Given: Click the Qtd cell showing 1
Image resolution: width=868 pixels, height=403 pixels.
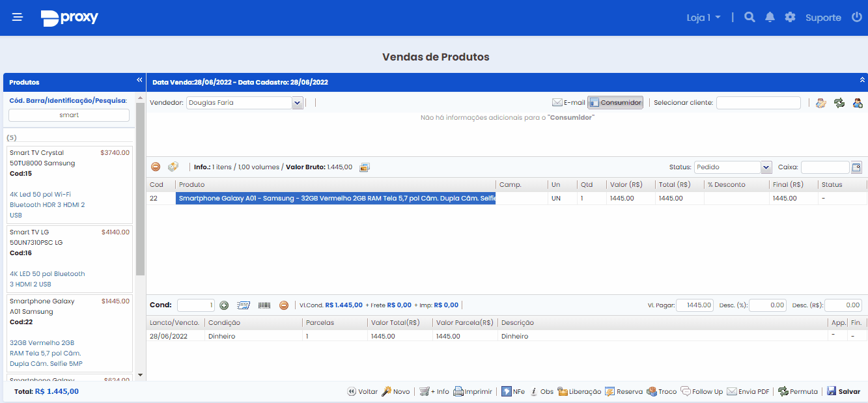Looking at the screenshot, I should (591, 199).
